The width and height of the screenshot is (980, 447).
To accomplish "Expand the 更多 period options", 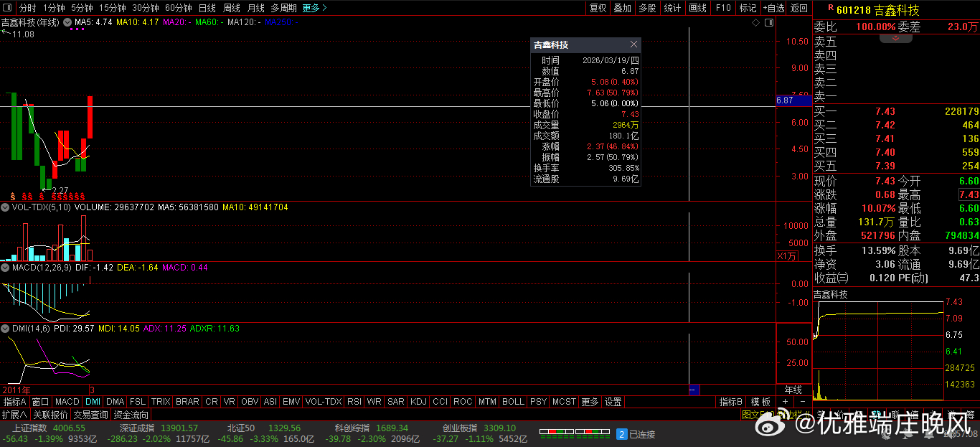I will (315, 8).
